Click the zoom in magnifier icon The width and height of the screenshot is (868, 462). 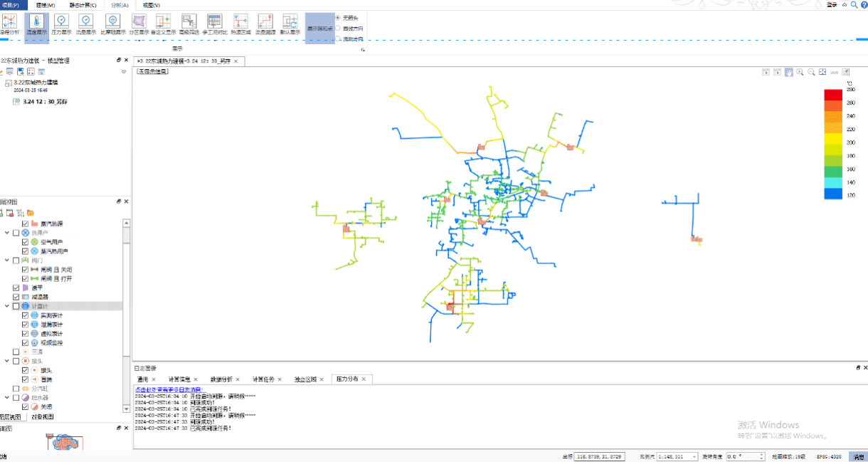tap(800, 72)
